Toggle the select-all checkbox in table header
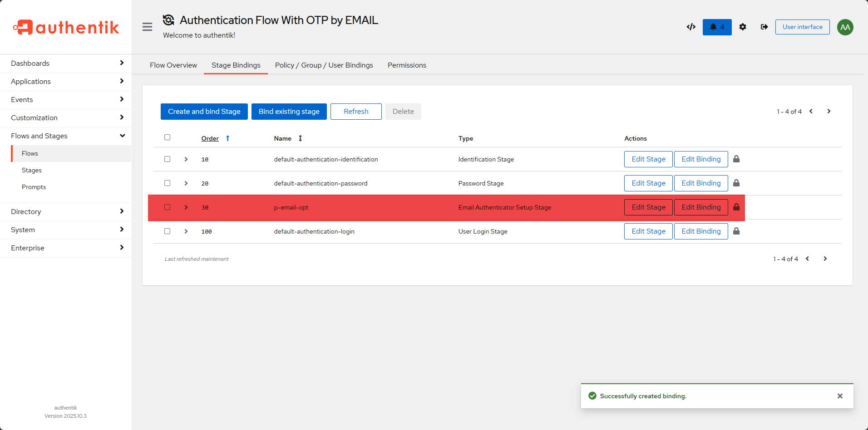 point(168,137)
